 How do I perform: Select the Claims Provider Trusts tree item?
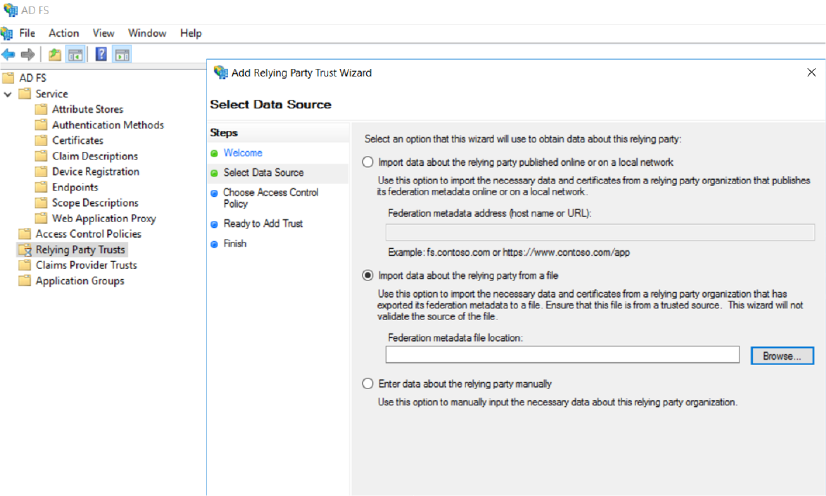point(86,265)
